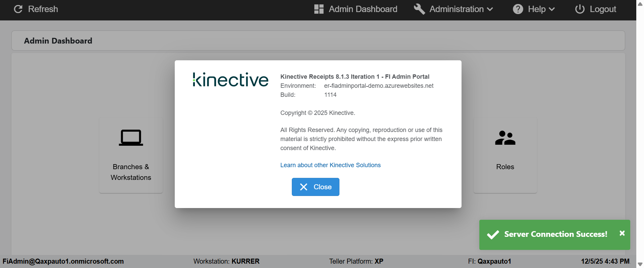Click the laptop icon for Branches & Workstations
644x268 pixels.
pos(131,138)
